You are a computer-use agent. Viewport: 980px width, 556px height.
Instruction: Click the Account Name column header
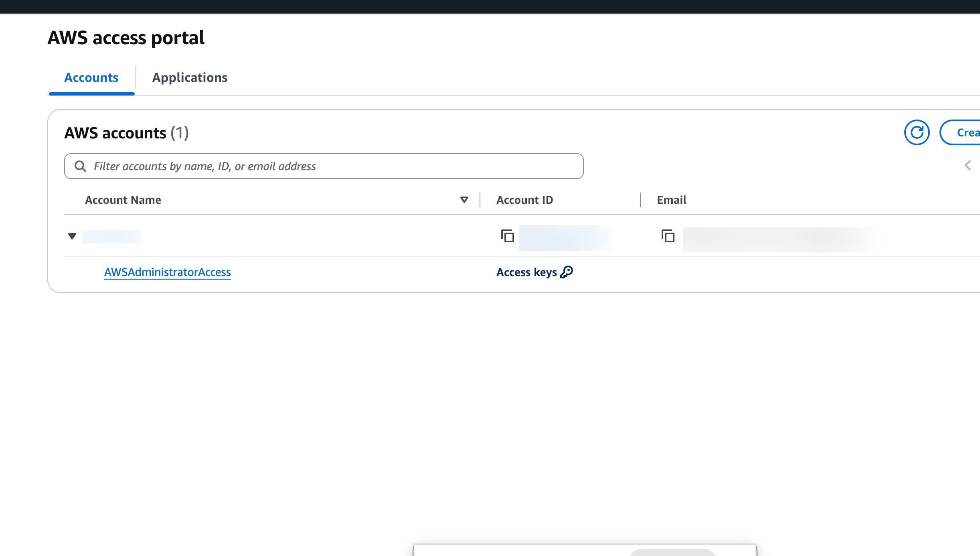click(123, 200)
